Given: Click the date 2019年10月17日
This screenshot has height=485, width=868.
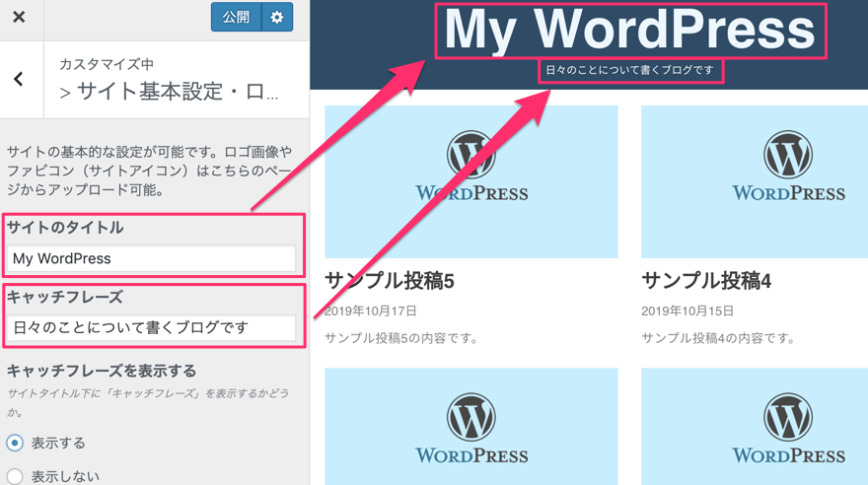Looking at the screenshot, I should coord(370,311).
